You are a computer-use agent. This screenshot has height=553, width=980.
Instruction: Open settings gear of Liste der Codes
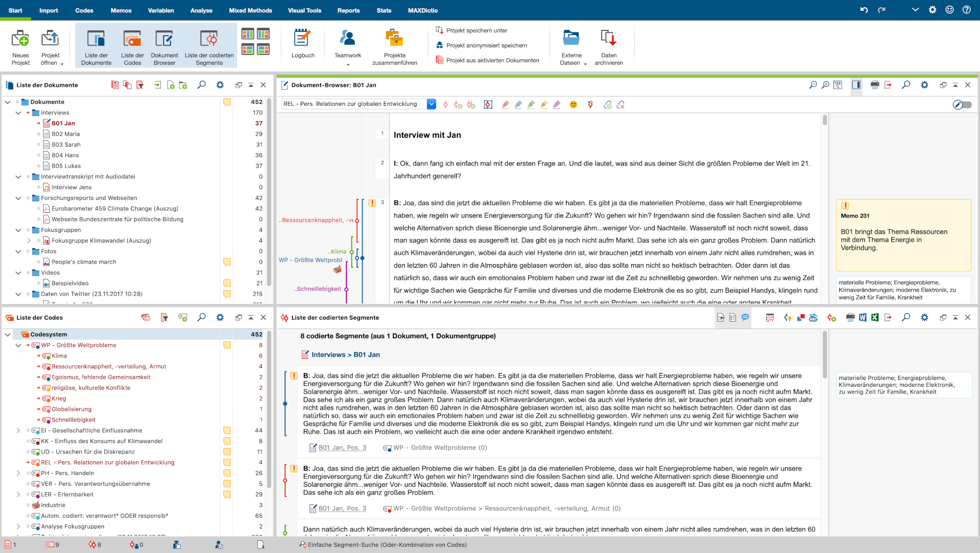[220, 317]
